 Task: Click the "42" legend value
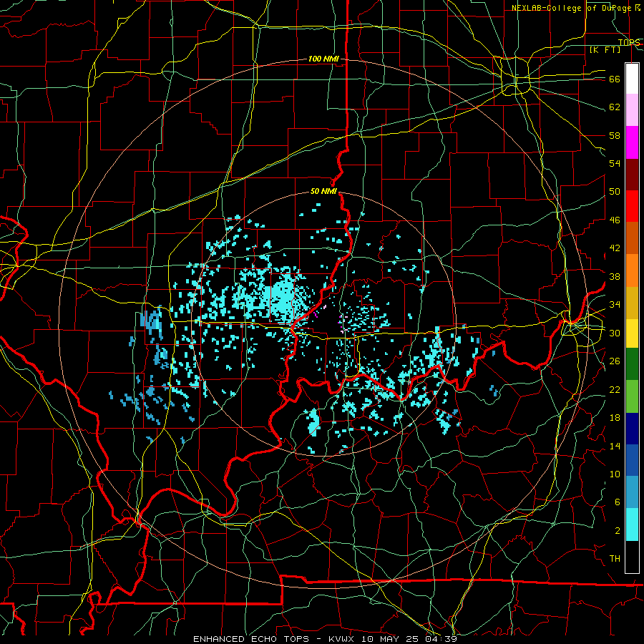coord(615,248)
